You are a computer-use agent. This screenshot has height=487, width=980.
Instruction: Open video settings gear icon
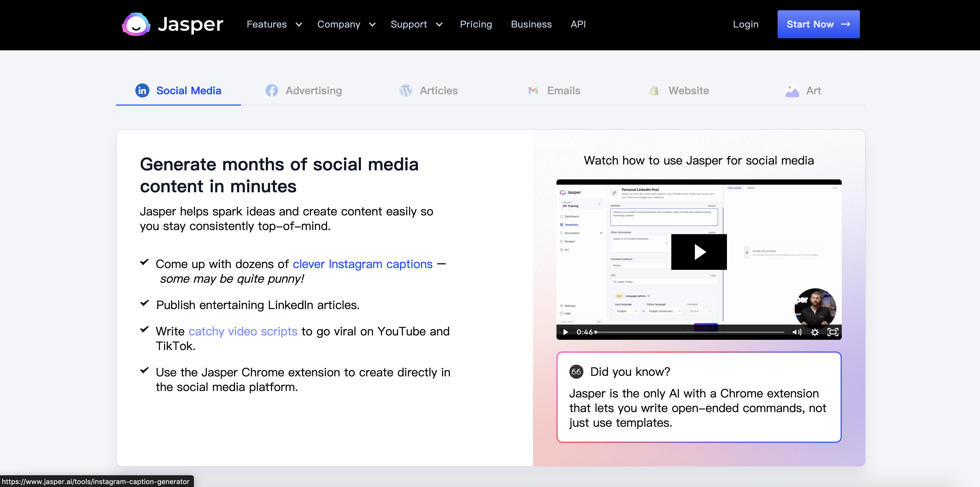pos(815,332)
